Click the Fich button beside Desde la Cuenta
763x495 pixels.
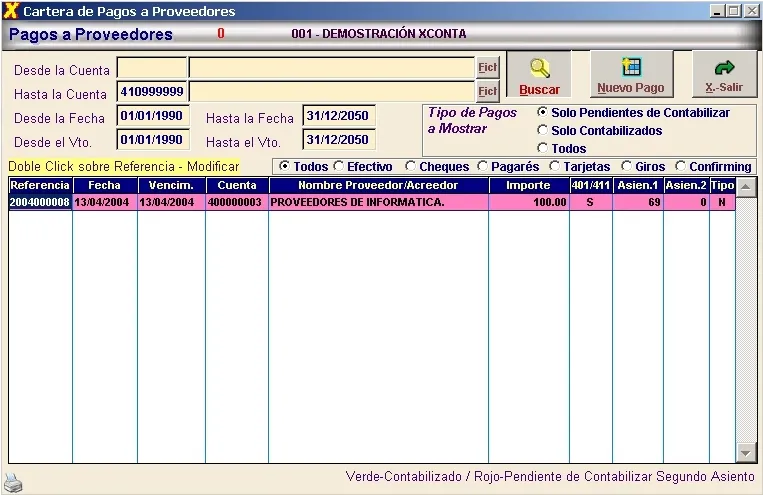pos(487,68)
